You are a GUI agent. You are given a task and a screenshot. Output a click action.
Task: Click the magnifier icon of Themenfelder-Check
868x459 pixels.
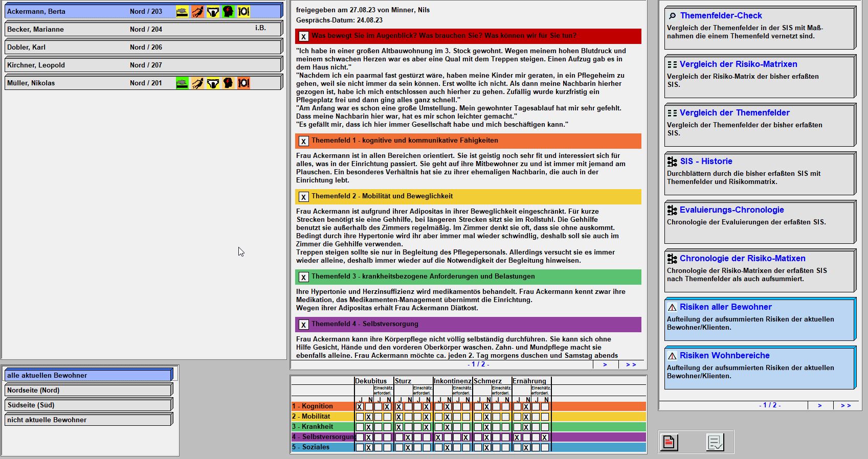click(672, 16)
